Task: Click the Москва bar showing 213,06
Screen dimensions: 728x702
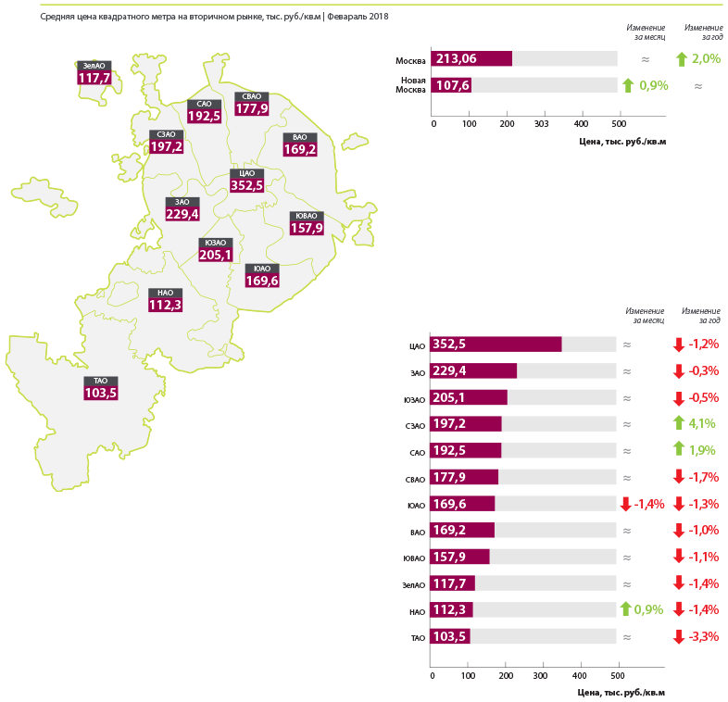Action: 471,58
